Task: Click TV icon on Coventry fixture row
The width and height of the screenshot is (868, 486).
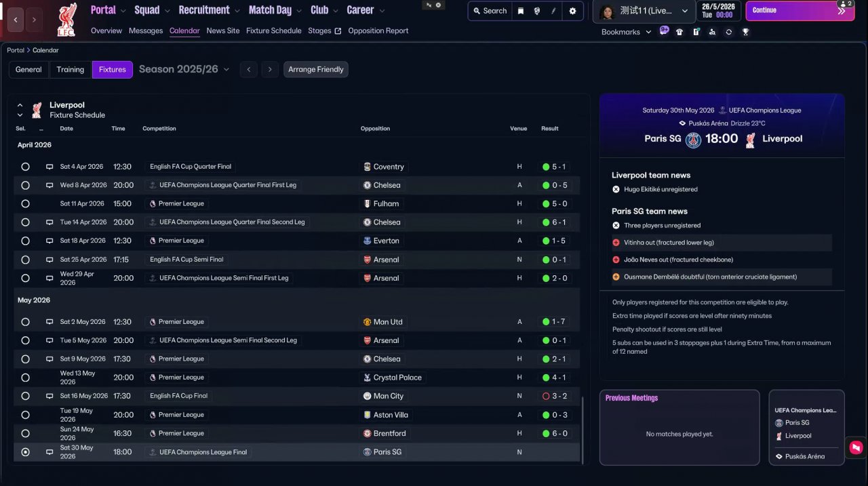Action: [x=50, y=167]
